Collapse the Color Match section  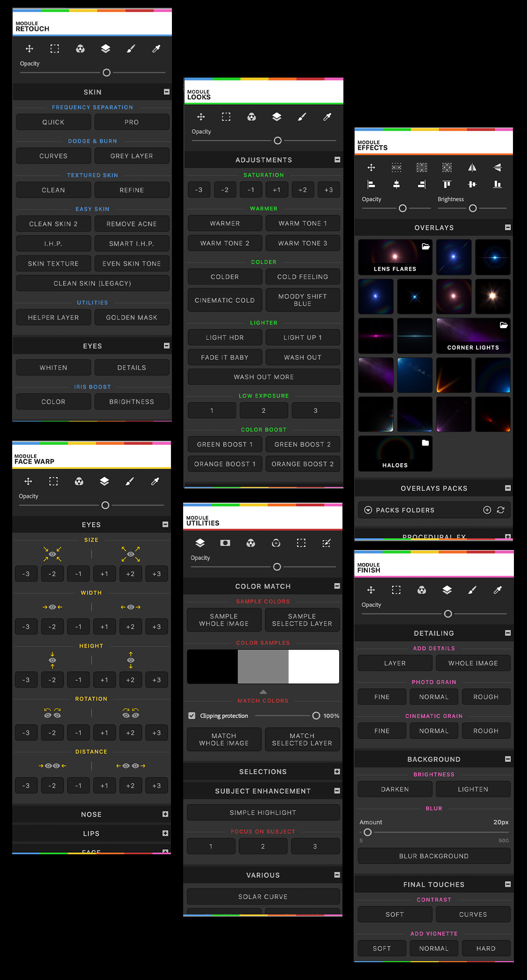[x=337, y=586]
